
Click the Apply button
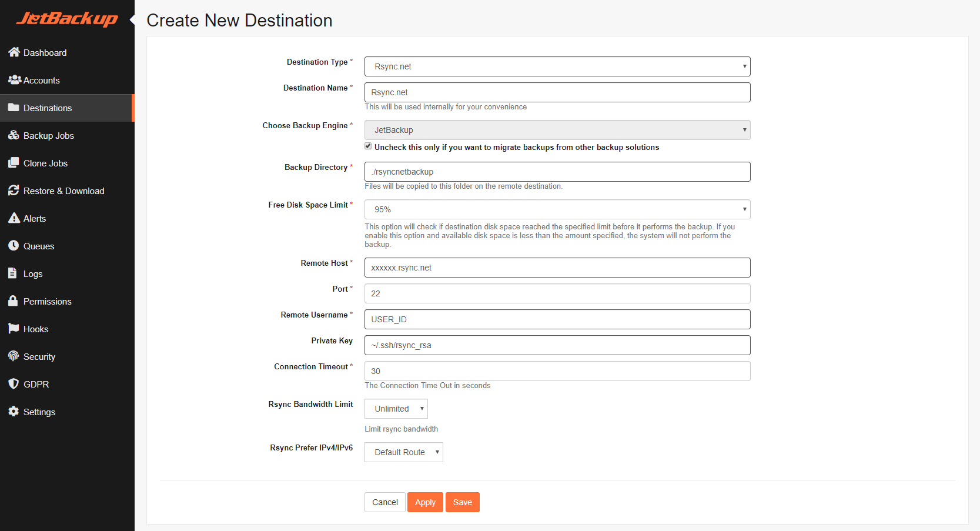tap(425, 502)
